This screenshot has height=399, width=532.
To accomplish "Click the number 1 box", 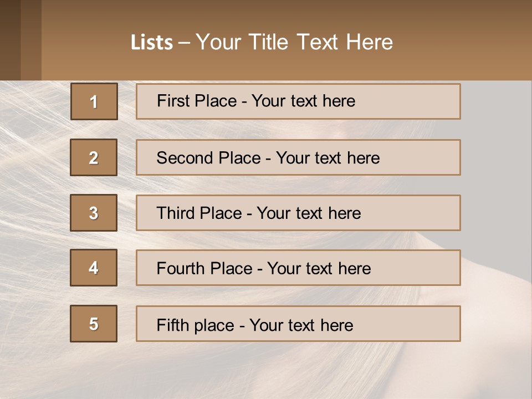I will point(94,101).
